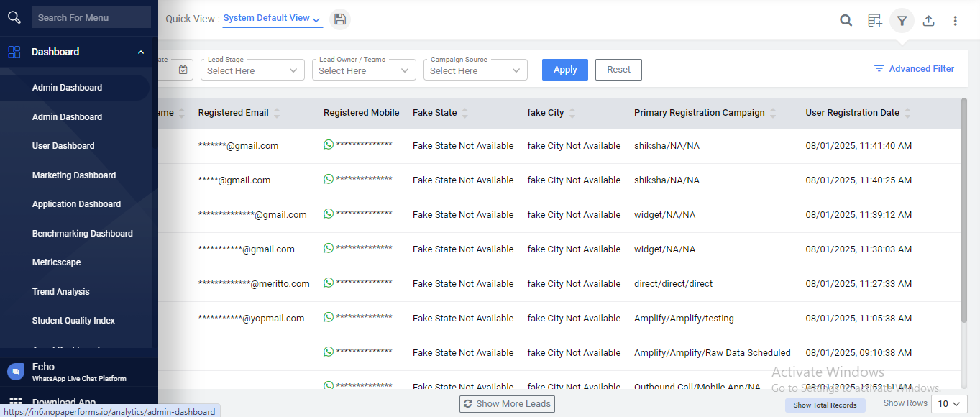
Task: Open Marketing Dashboard from sidebar
Action: tap(74, 175)
